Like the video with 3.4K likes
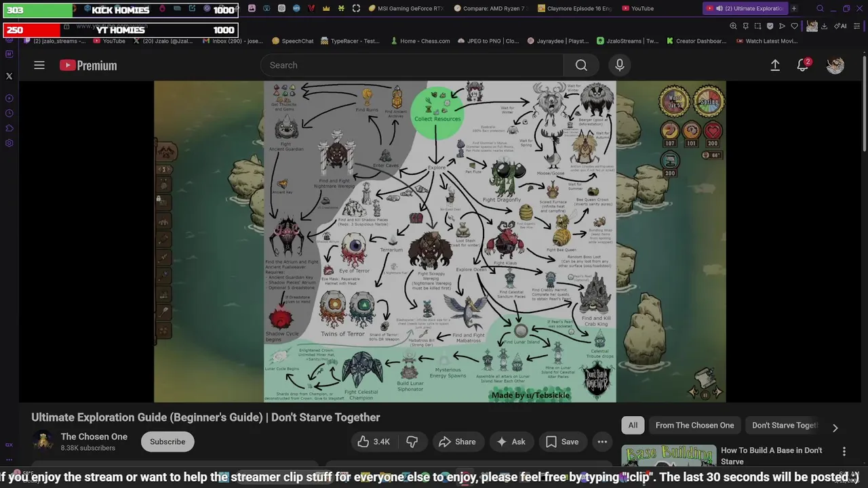 [374, 442]
